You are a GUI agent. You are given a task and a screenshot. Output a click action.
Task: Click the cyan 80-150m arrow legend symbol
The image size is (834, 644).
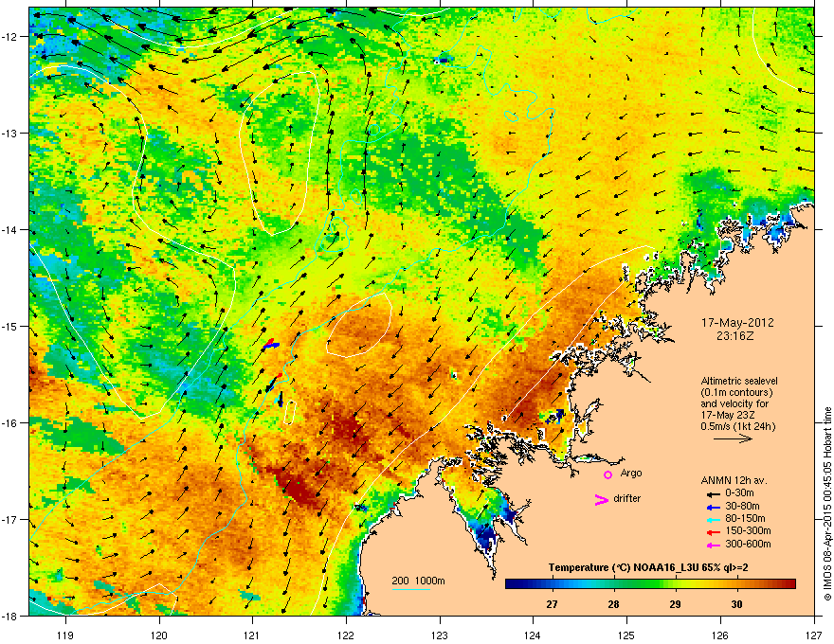coord(712,520)
